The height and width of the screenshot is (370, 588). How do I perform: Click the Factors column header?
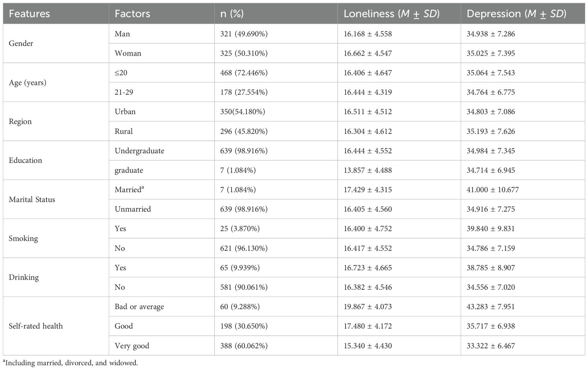[x=132, y=14]
